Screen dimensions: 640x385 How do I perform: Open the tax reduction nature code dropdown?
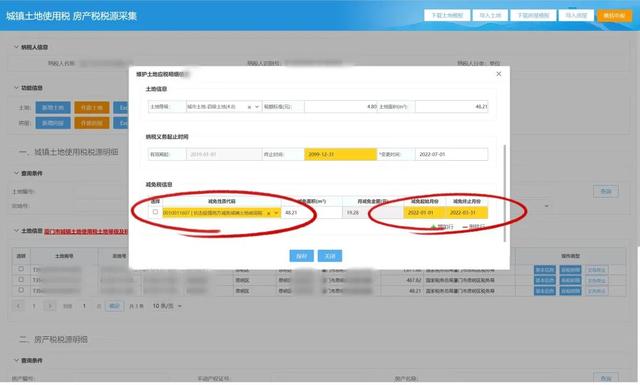[x=276, y=213]
